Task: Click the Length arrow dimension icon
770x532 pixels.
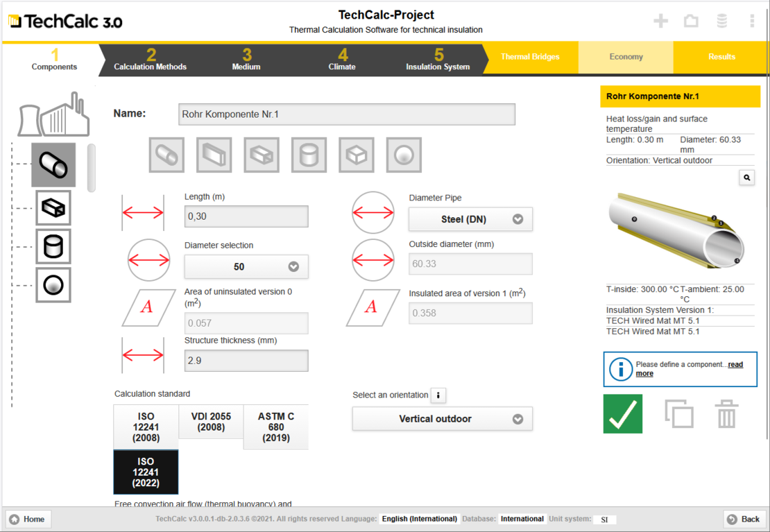Action: pyautogui.click(x=143, y=213)
